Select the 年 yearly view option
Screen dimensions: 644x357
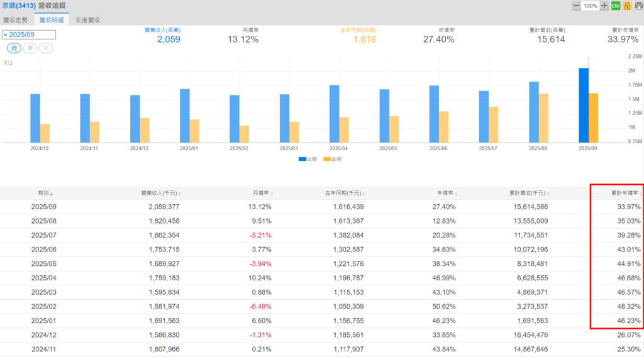point(46,48)
